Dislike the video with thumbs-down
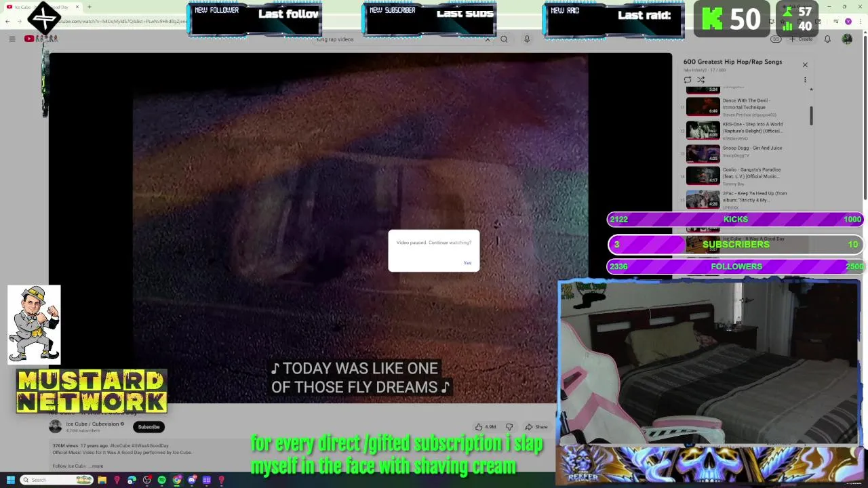This screenshot has width=868, height=488. (x=509, y=427)
